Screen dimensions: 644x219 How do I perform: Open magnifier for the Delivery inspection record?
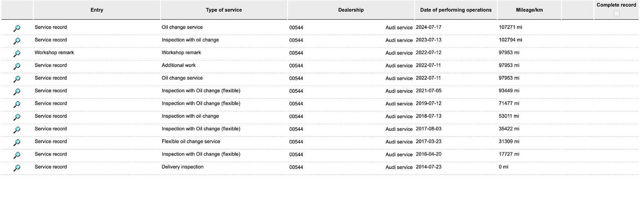tap(17, 167)
